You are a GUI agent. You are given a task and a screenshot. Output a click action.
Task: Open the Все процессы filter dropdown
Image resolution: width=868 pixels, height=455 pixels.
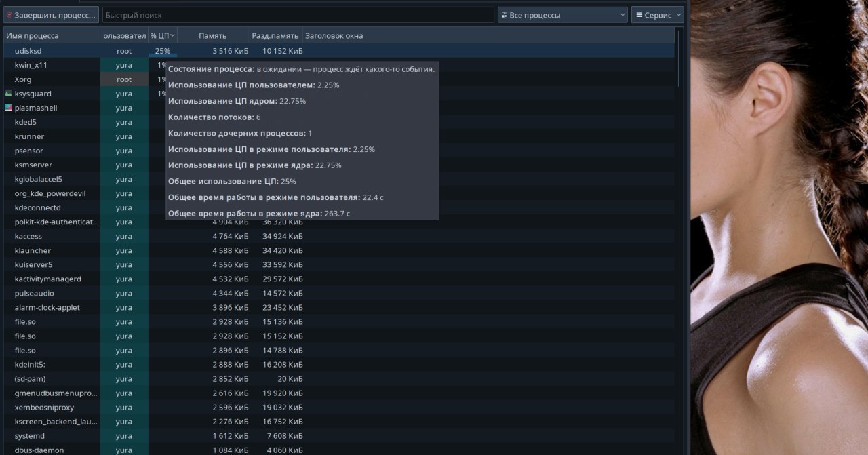[x=563, y=15]
